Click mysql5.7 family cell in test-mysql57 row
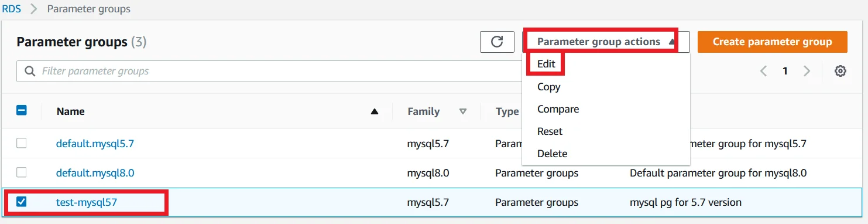This screenshot has height=224, width=868. click(x=428, y=202)
